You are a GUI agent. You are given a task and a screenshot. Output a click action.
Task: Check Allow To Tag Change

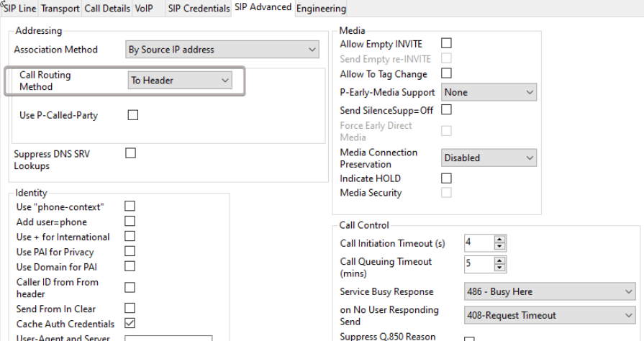[x=445, y=73]
